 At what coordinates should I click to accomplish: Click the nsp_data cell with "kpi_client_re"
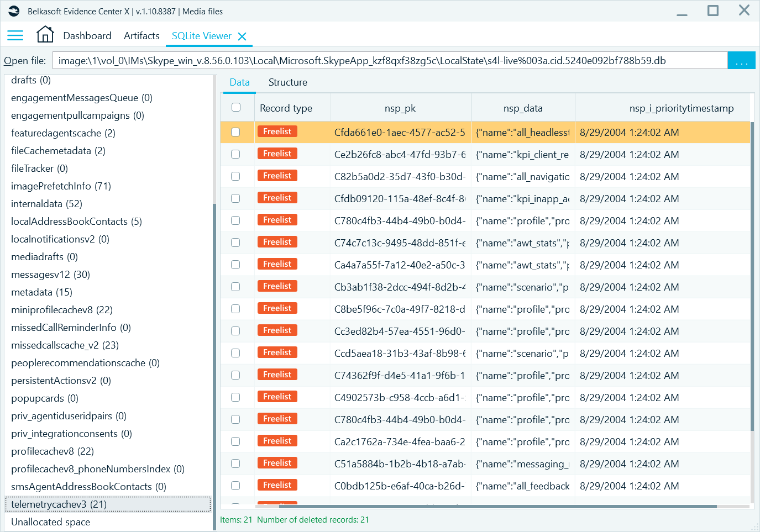[523, 155]
